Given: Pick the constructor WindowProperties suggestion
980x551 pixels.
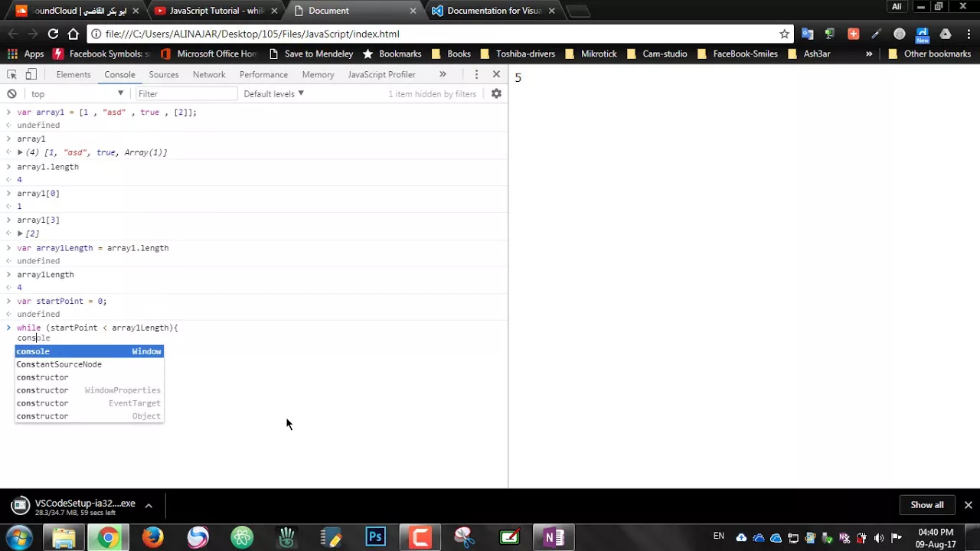Looking at the screenshot, I should [x=89, y=390].
